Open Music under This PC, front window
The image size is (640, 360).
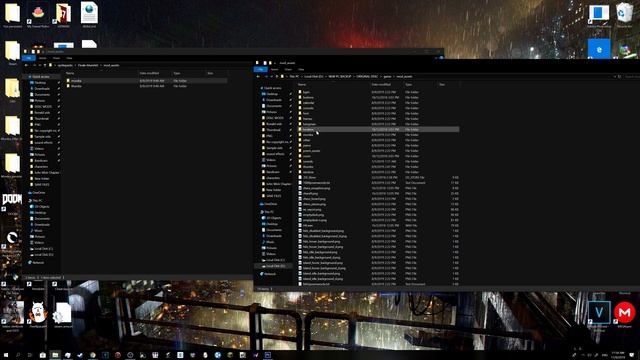point(270,242)
